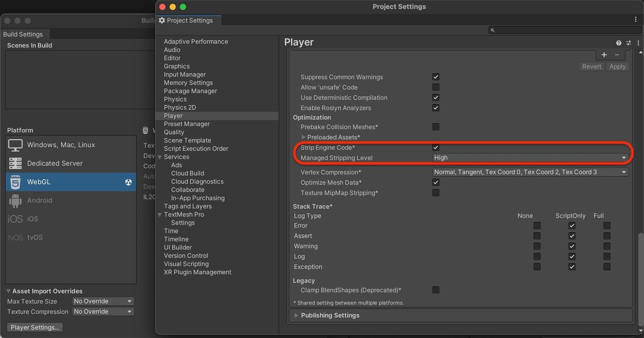This screenshot has width=644, height=338.
Task: Open the Project Settings kebab menu
Action: coord(636,19)
